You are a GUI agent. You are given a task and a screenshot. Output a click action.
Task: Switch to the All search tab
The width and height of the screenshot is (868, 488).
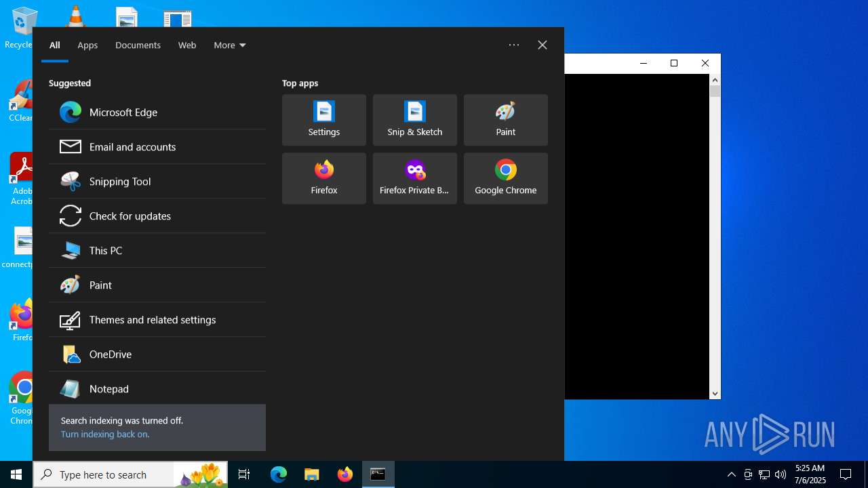pos(55,45)
